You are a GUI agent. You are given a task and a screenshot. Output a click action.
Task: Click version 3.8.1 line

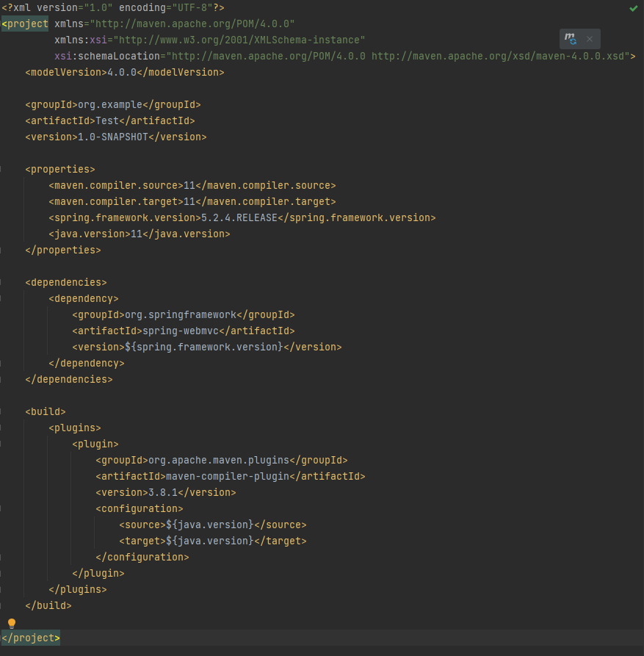pyautogui.click(x=166, y=492)
